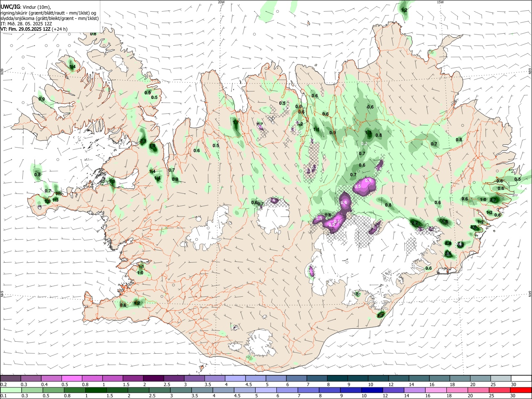Select the 'IT: Mið. 28. 05. 2025 12Z' line

coord(26,24)
